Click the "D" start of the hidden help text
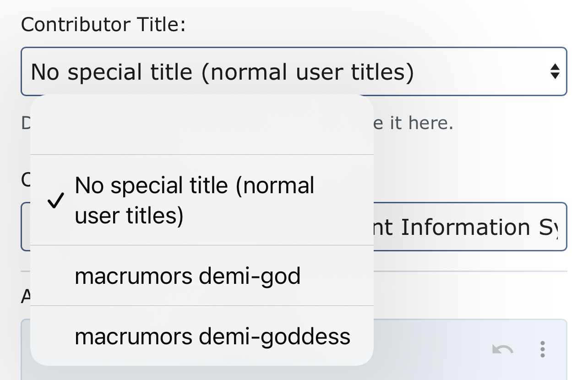This screenshot has height=380, width=588. coord(25,124)
